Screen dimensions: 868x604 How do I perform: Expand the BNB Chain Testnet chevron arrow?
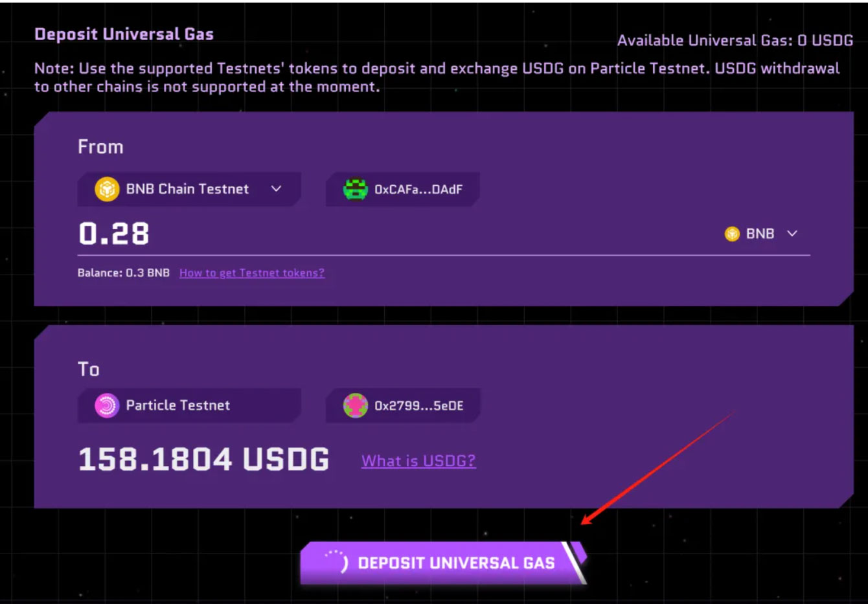tap(276, 189)
